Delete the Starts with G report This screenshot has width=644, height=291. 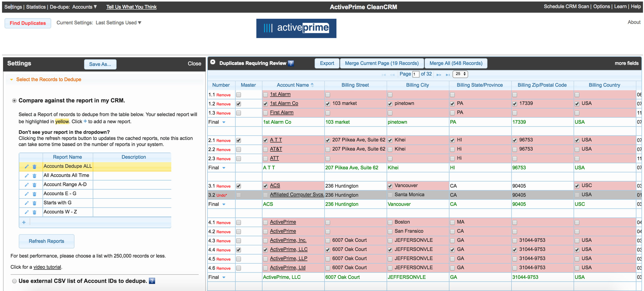pos(34,203)
